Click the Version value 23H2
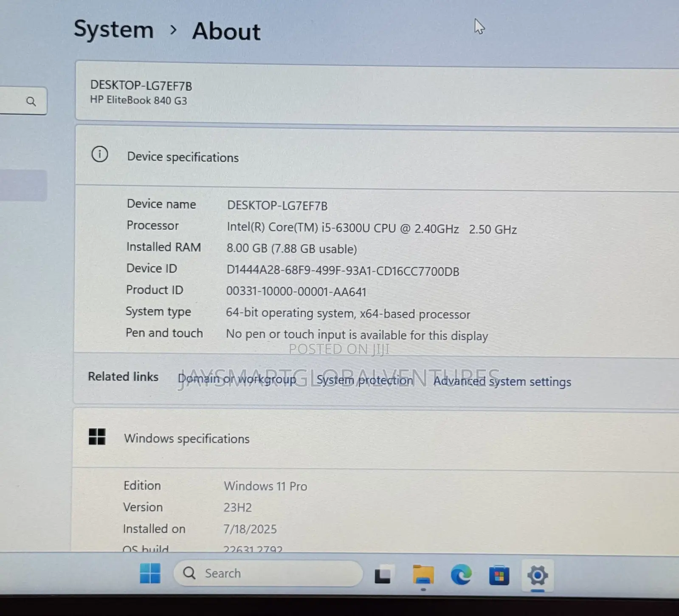 tap(238, 507)
